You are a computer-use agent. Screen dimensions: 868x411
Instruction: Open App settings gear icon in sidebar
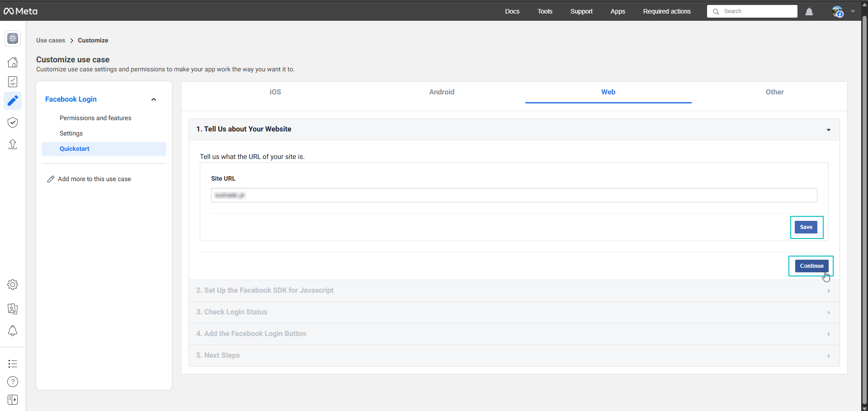(x=13, y=285)
